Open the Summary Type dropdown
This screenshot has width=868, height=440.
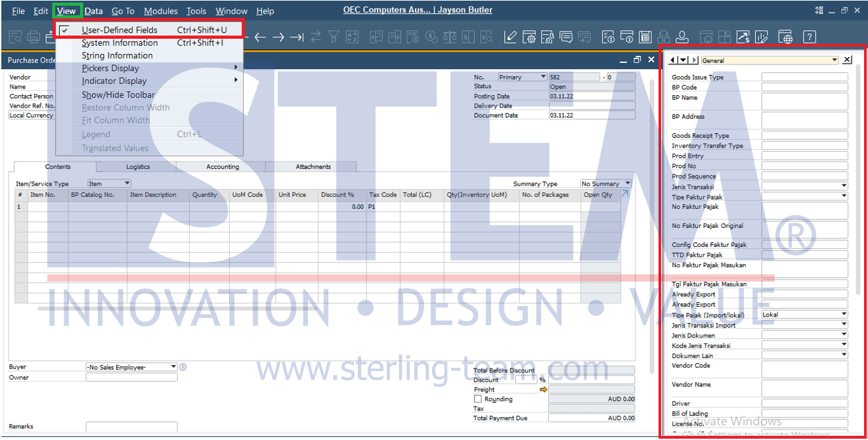click(627, 184)
